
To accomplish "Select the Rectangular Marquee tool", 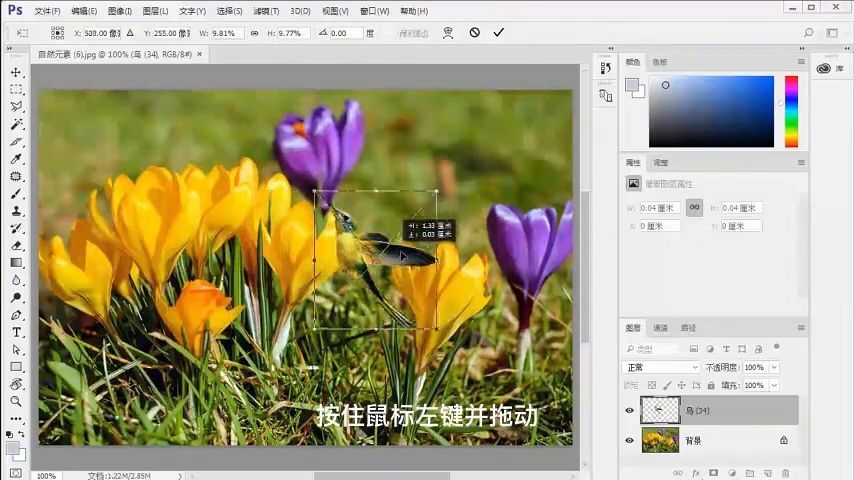I will click(x=16, y=89).
